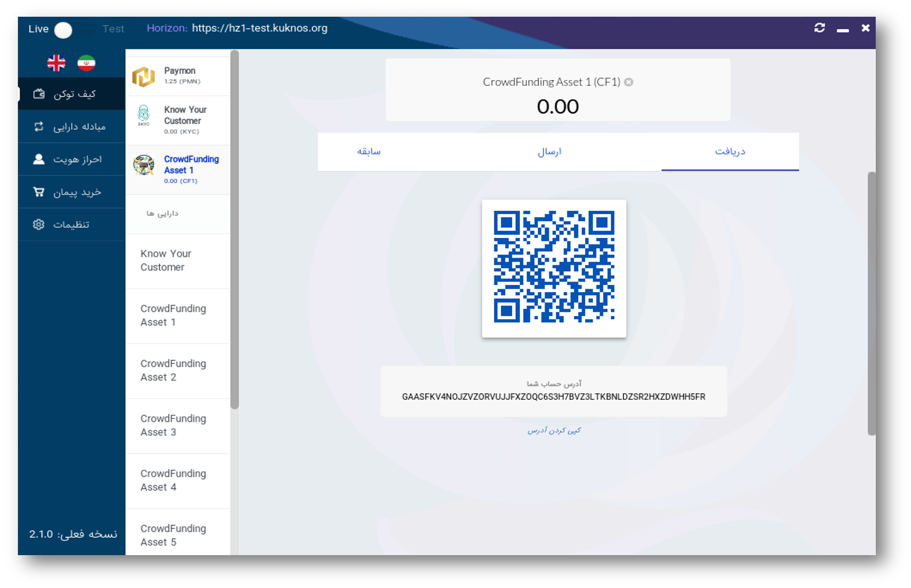Select the Know Your Customer fingerprint logo
911x588 pixels.
click(143, 115)
